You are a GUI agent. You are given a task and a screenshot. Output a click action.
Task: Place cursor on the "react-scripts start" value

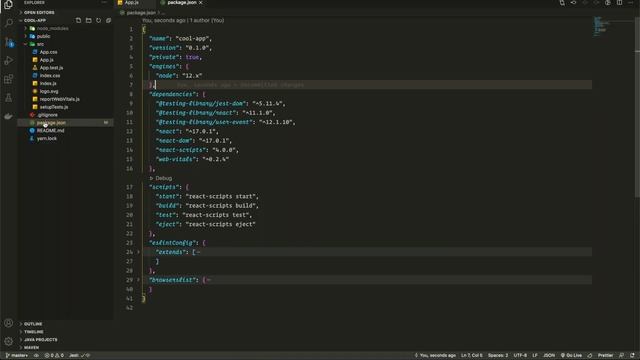(x=222, y=196)
